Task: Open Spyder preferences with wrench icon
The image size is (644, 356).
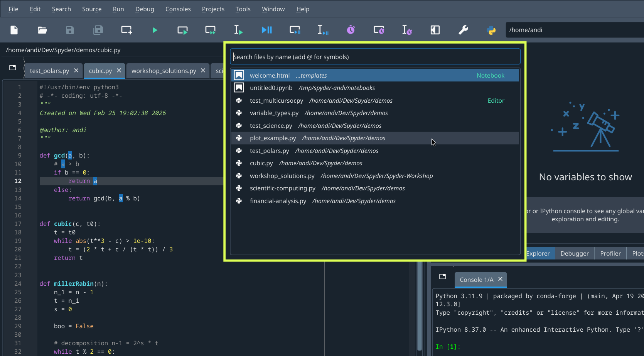Action: tap(463, 30)
